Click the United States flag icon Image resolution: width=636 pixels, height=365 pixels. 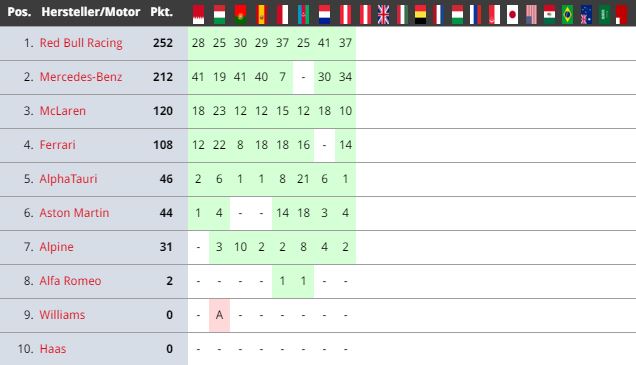(x=531, y=15)
